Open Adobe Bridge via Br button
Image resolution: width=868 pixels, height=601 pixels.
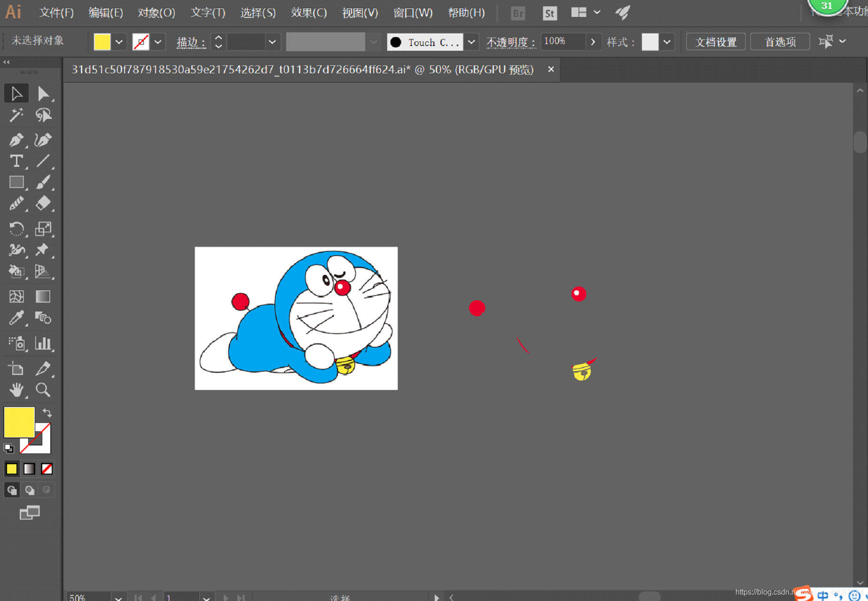tap(518, 13)
